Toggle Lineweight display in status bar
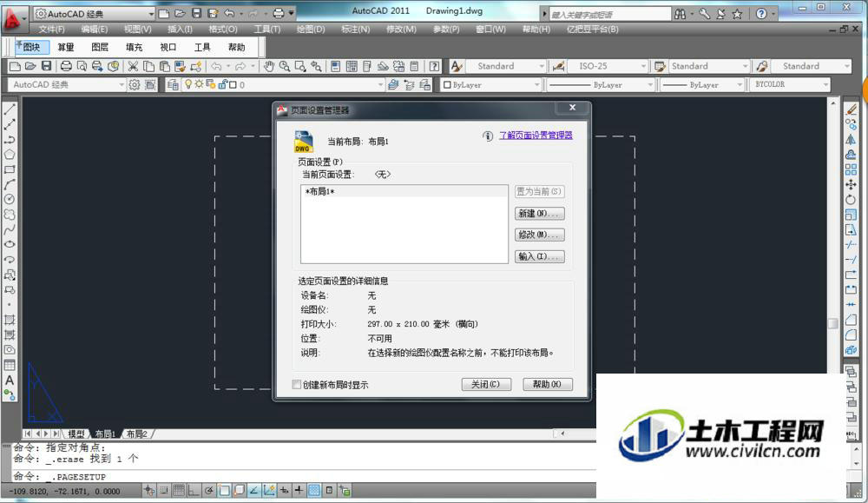 click(299, 490)
